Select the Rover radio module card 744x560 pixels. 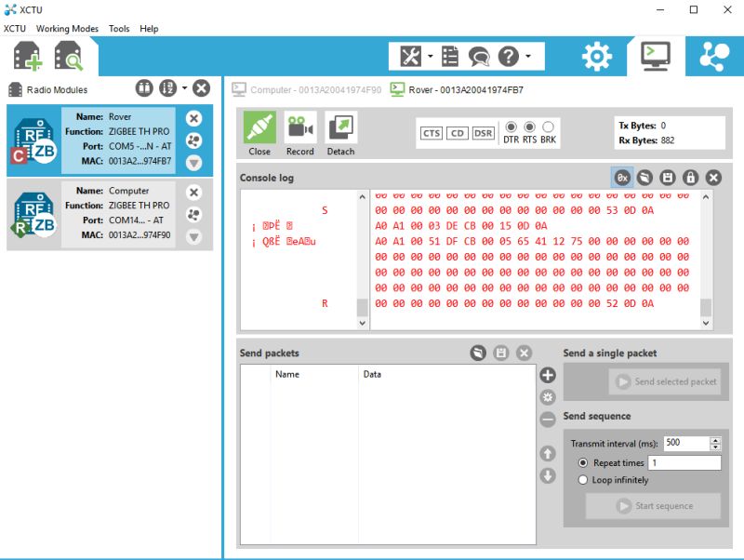[110, 140]
